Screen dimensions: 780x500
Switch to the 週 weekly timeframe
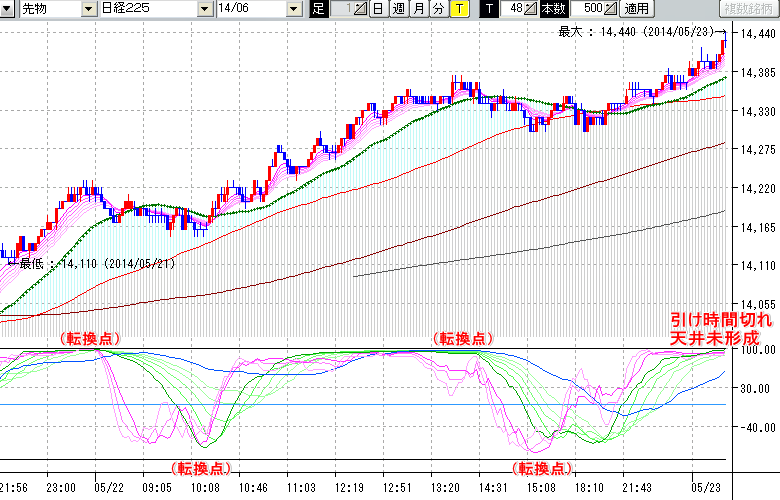pos(398,9)
